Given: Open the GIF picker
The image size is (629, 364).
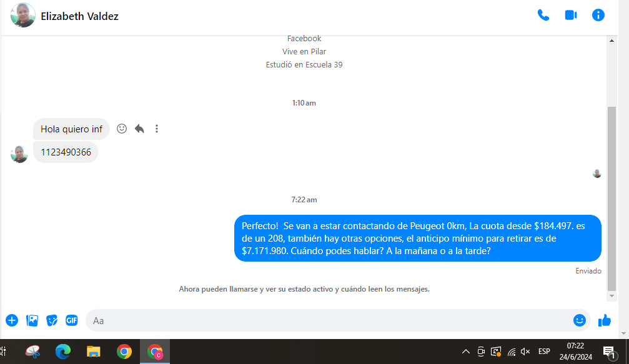Looking at the screenshot, I should pos(72,320).
